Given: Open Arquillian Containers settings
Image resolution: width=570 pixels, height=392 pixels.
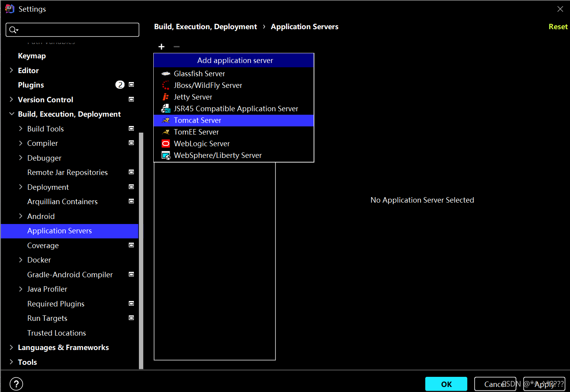Looking at the screenshot, I should (x=62, y=201).
